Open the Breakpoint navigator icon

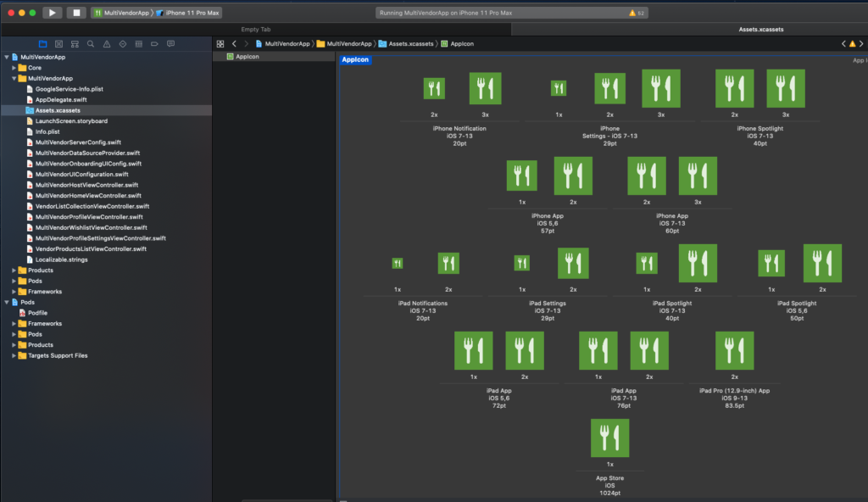tap(154, 43)
